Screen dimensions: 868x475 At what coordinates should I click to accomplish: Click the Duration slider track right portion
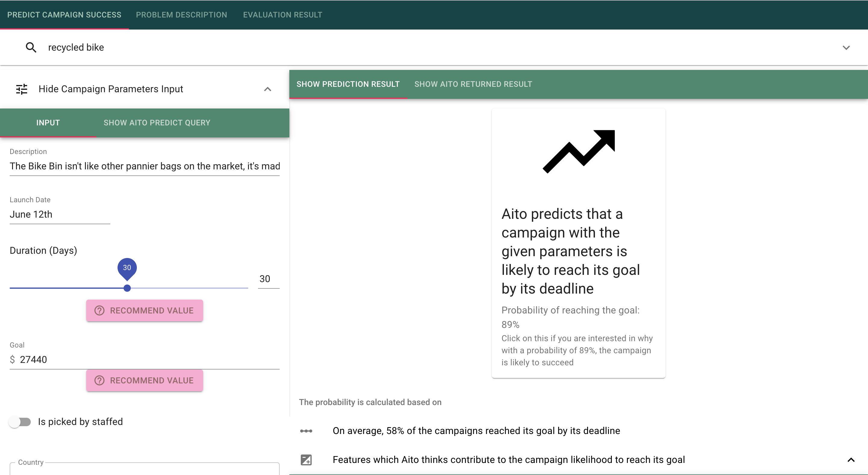click(189, 288)
